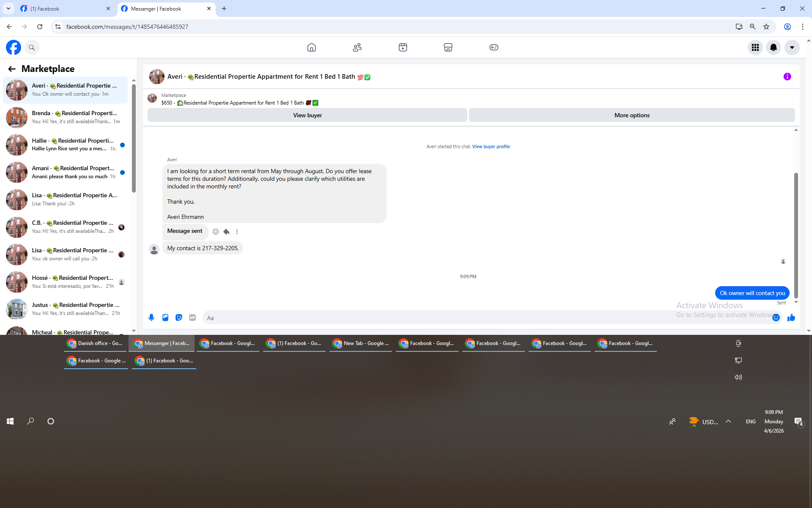Open conversation information icon
The image size is (812, 508).
[x=787, y=77]
